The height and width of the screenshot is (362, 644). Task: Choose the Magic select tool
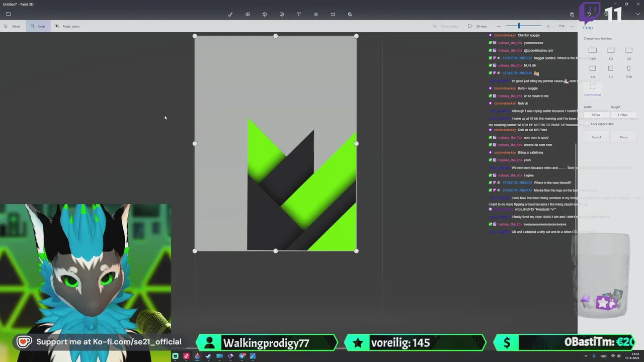tap(67, 26)
